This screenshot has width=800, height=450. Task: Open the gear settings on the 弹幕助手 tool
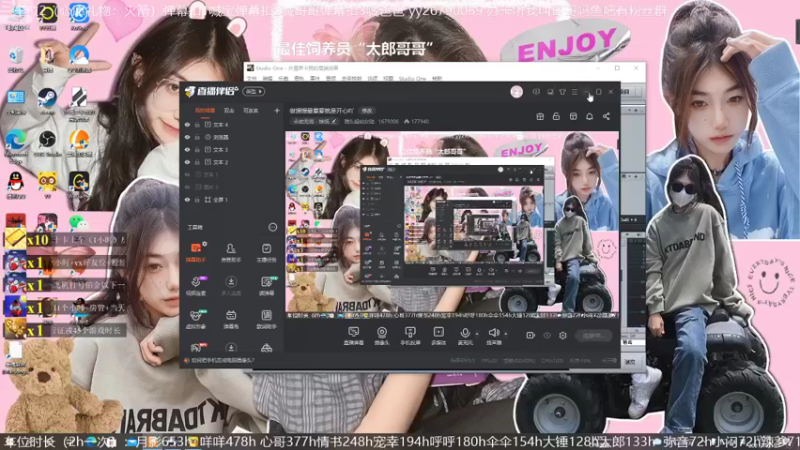205,244
